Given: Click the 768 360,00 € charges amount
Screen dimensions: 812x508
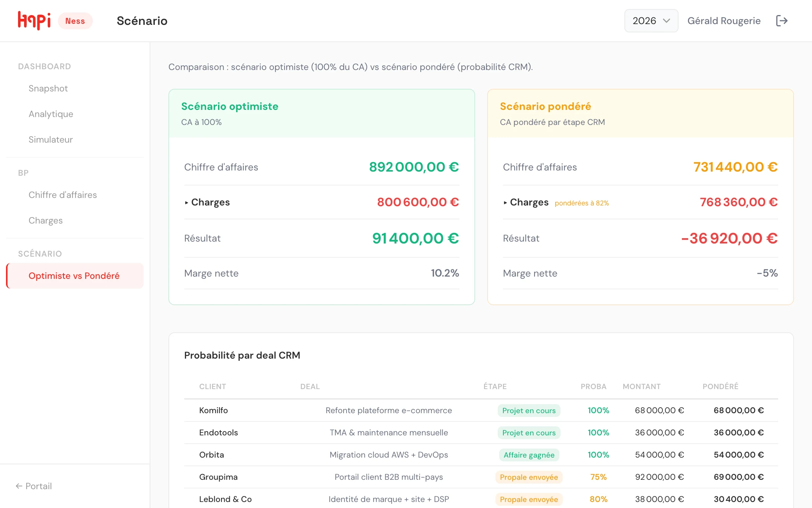Looking at the screenshot, I should (x=739, y=202).
